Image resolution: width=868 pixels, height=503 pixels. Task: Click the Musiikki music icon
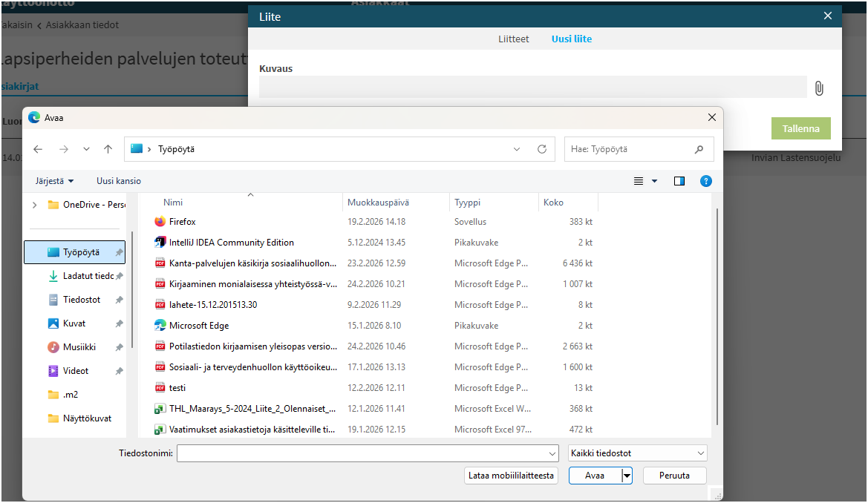[x=53, y=347]
